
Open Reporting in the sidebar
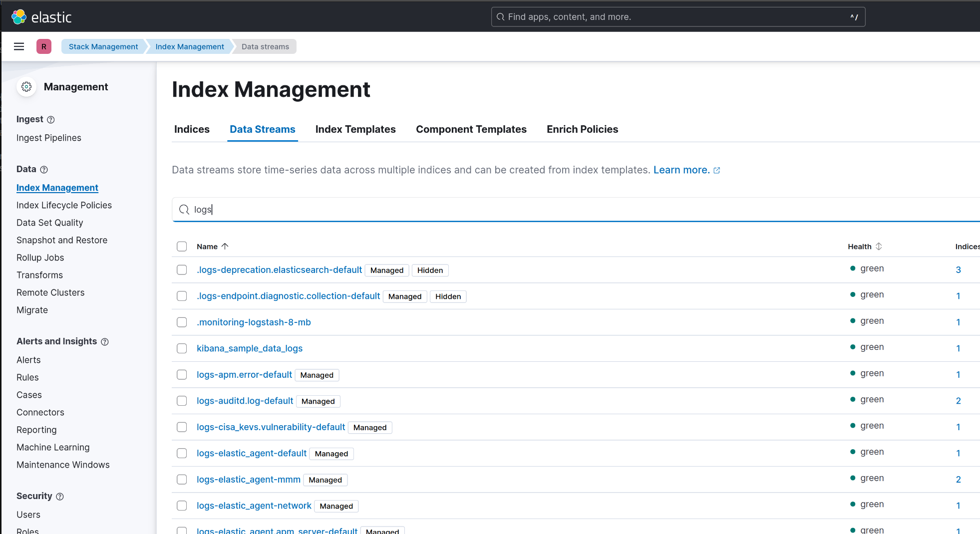(x=36, y=430)
